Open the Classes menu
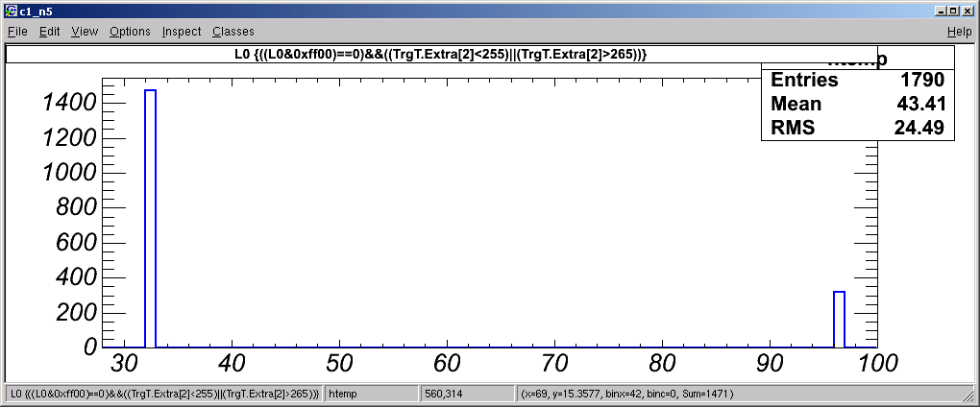 pos(233,32)
